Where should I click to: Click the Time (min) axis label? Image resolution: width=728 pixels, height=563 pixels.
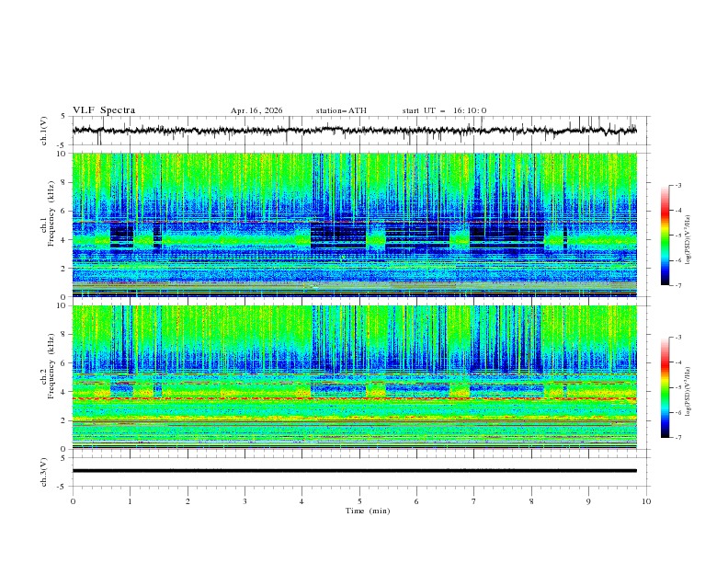point(368,511)
